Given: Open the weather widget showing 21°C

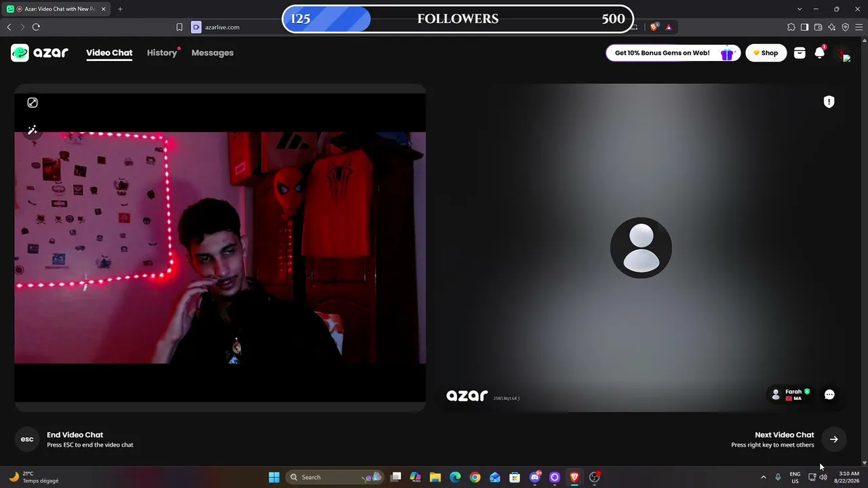Looking at the screenshot, I should click(x=34, y=477).
